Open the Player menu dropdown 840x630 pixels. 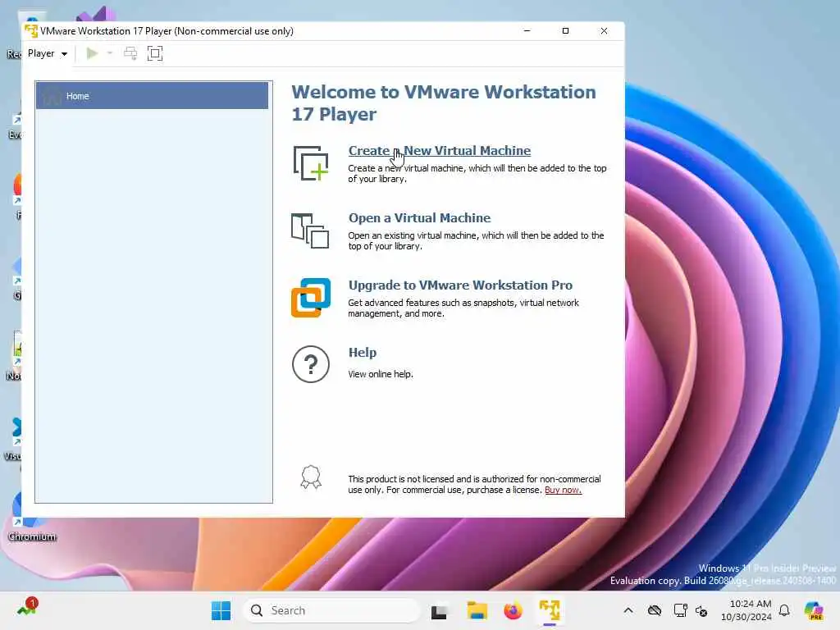[x=47, y=53]
